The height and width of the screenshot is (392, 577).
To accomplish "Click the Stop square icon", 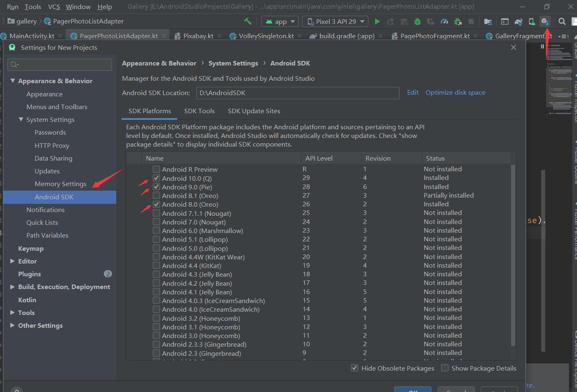I will click(471, 21).
